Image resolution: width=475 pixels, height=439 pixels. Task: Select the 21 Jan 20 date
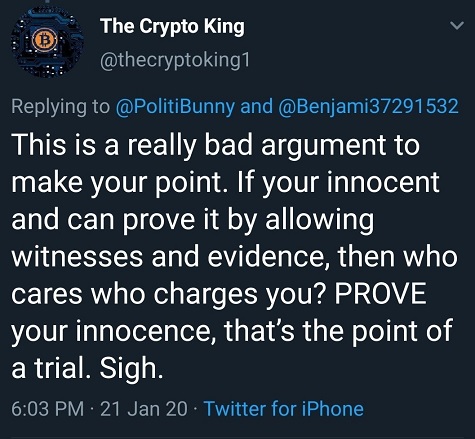(x=144, y=409)
